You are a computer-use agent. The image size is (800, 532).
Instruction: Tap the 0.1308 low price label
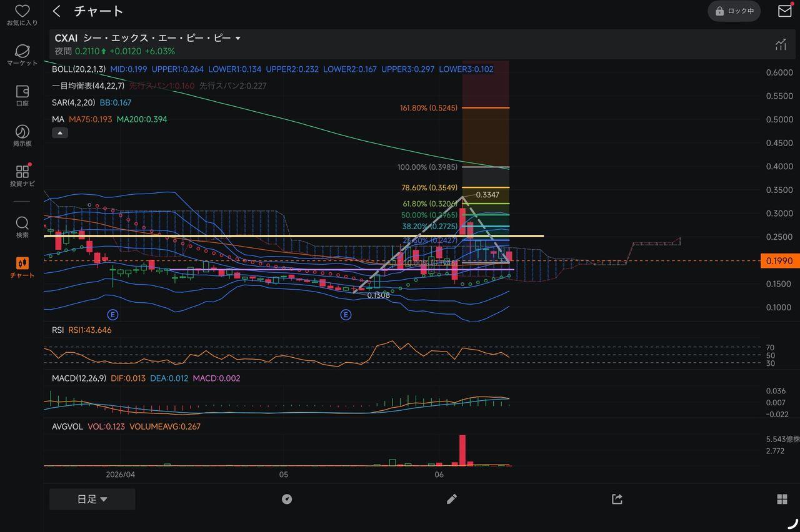point(379,295)
